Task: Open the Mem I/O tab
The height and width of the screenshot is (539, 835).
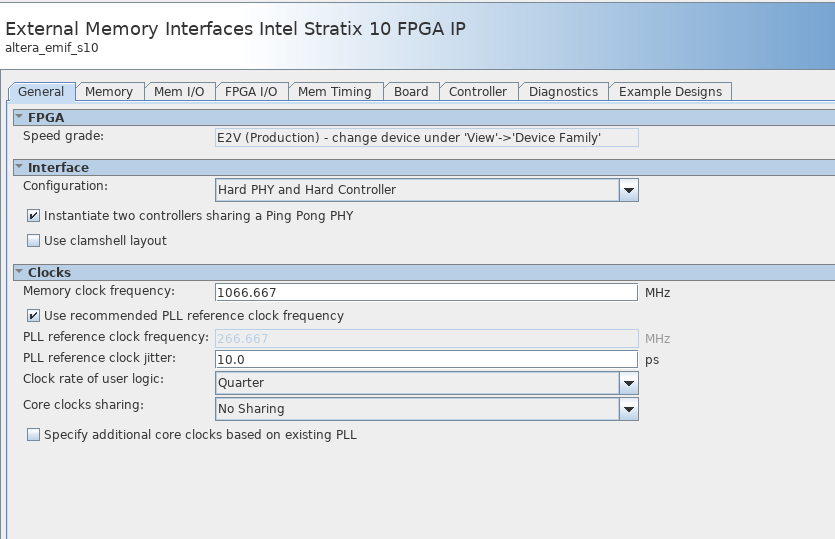Action: tap(179, 92)
